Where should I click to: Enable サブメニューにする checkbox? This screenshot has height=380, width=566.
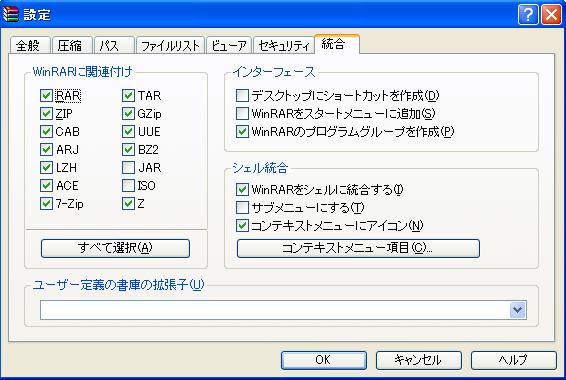point(242,208)
